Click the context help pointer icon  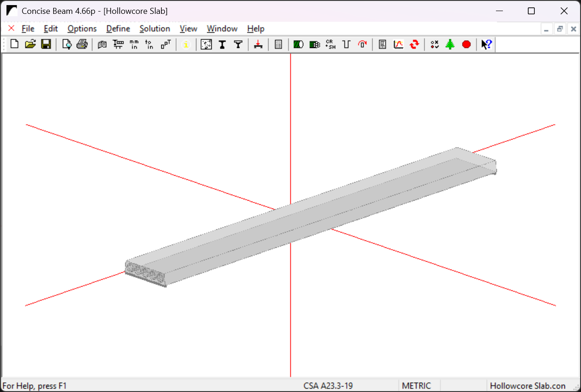point(486,44)
